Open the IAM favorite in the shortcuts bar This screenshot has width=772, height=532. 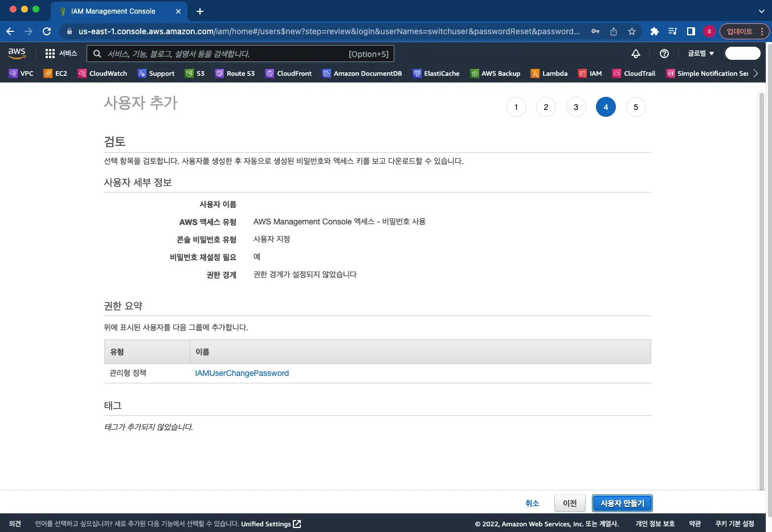590,73
